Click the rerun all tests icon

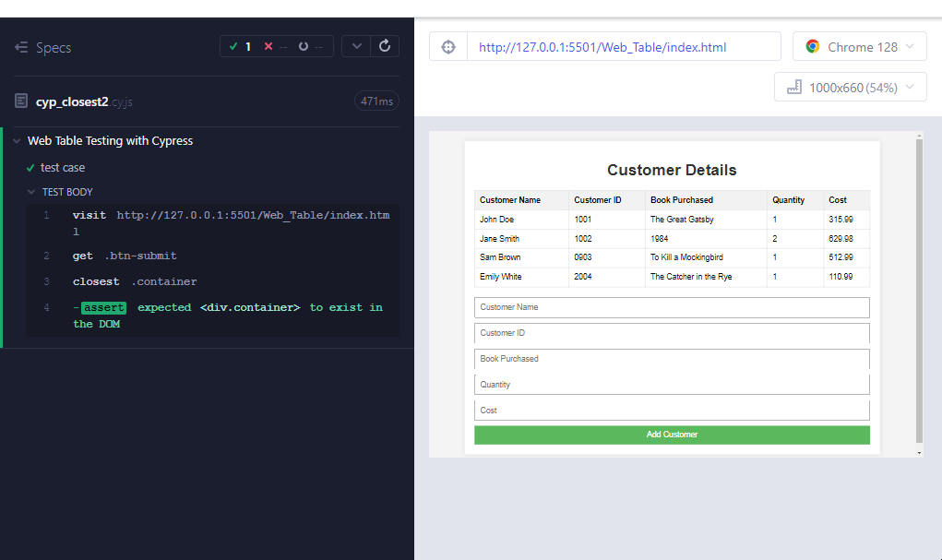click(x=385, y=46)
